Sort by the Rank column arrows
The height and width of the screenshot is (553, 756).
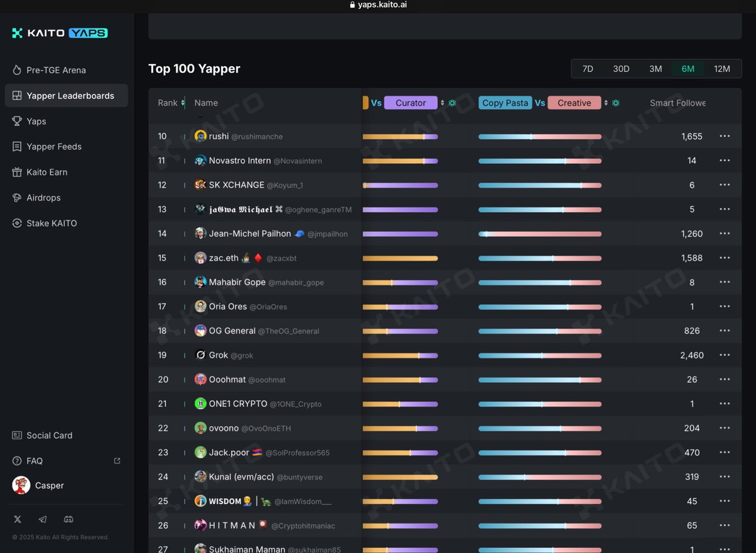(x=183, y=103)
